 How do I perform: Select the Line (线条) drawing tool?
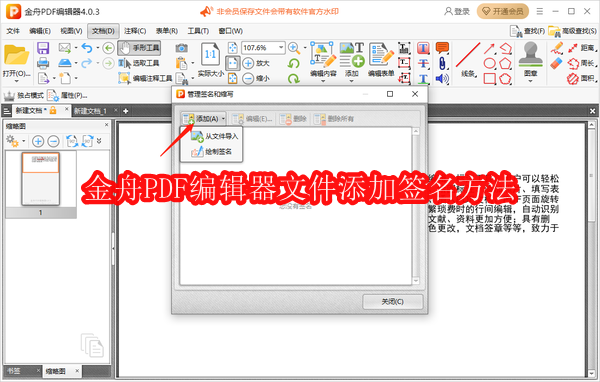(x=468, y=59)
